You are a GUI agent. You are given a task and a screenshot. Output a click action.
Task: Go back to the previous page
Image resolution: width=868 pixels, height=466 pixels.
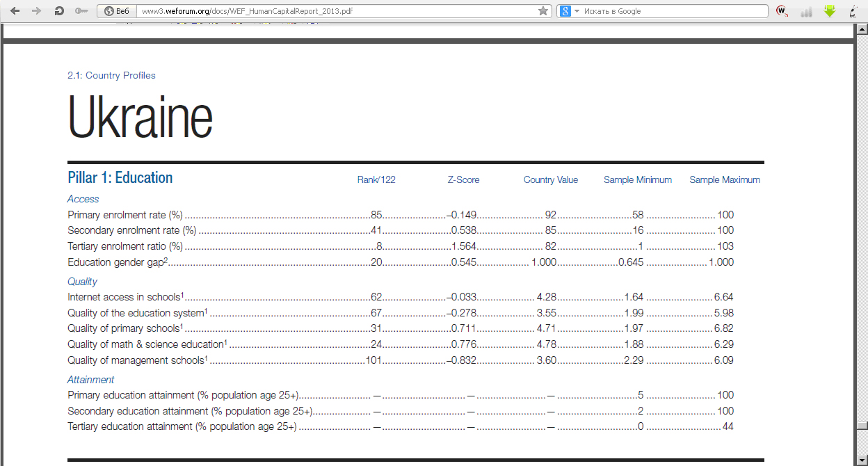(15, 11)
